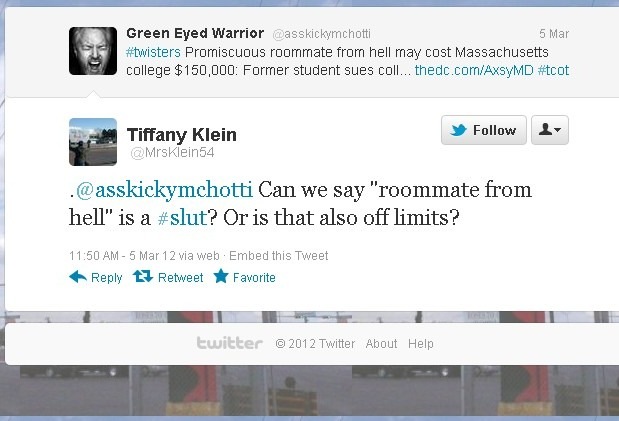Open the user actions person icon menu
The width and height of the screenshot is (619, 421).
[550, 130]
